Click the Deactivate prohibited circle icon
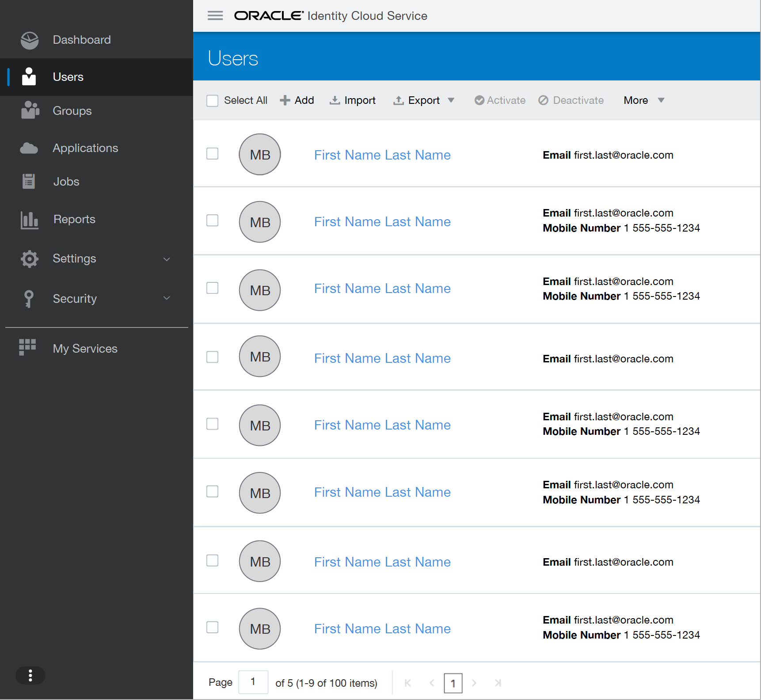761x700 pixels. [544, 100]
